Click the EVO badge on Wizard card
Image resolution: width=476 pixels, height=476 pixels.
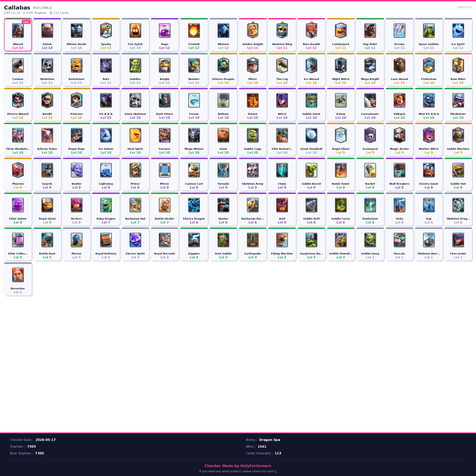[x=26, y=22]
